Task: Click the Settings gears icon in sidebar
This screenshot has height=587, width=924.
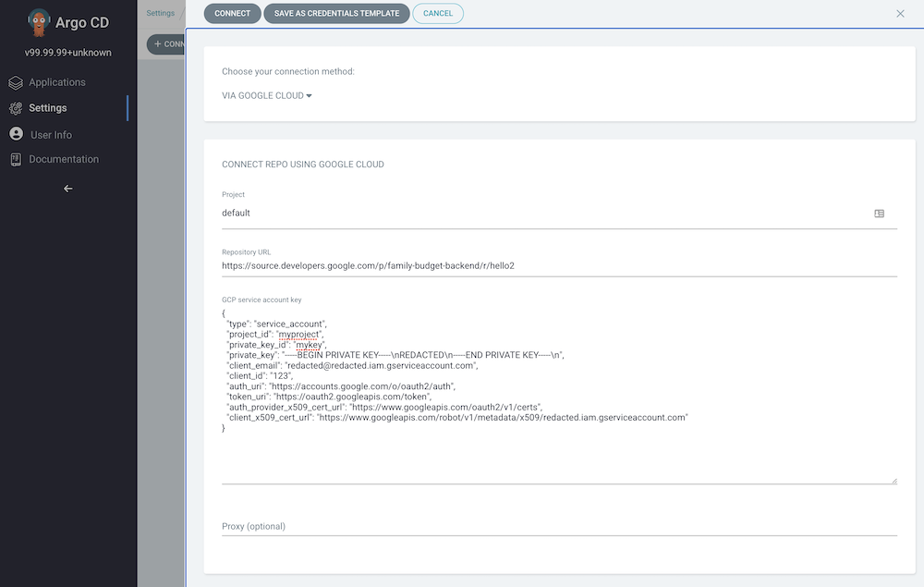Action: tap(16, 108)
